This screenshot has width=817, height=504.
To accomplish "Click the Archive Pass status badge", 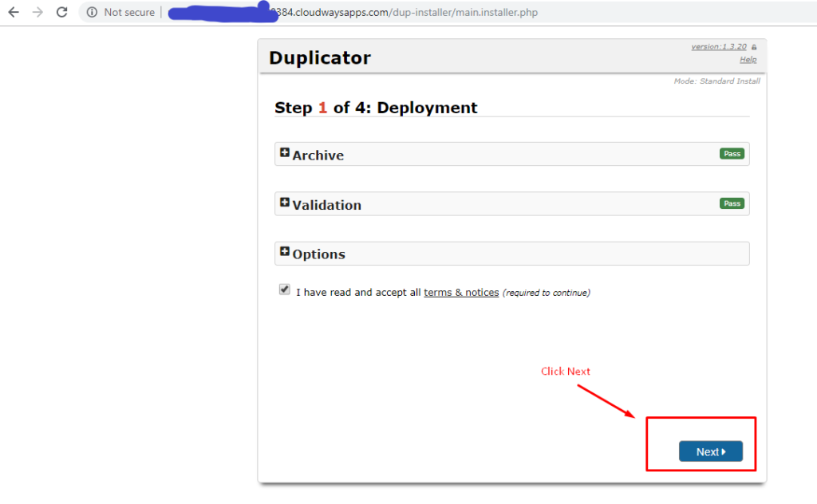I will coord(732,154).
